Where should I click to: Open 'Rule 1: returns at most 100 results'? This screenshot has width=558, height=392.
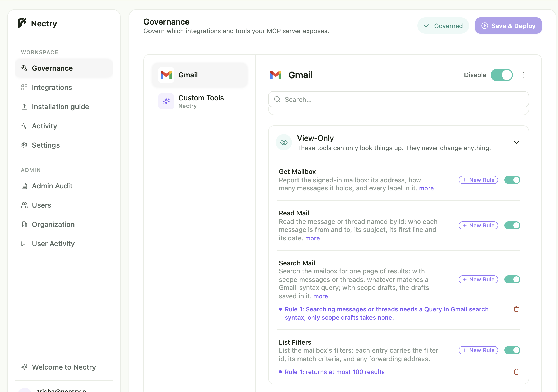[334, 372]
